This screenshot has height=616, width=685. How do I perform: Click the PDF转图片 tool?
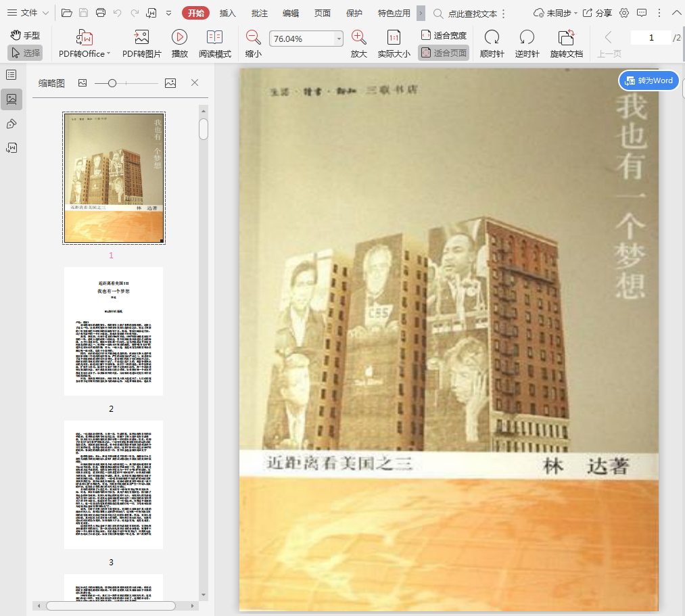[141, 44]
